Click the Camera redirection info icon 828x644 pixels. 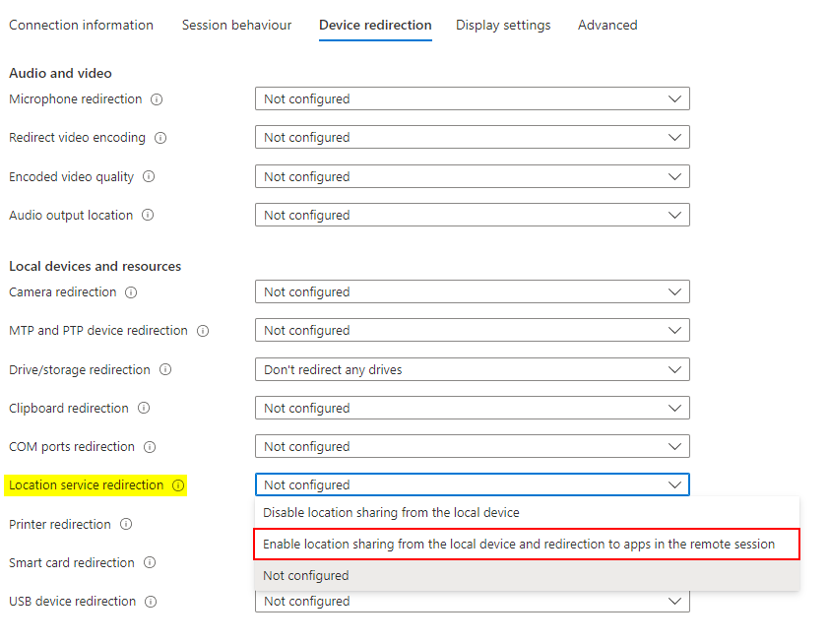coord(131,292)
